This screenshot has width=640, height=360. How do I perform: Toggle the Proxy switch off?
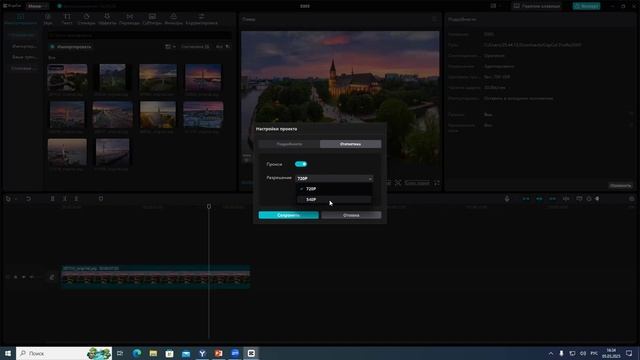tap(301, 164)
